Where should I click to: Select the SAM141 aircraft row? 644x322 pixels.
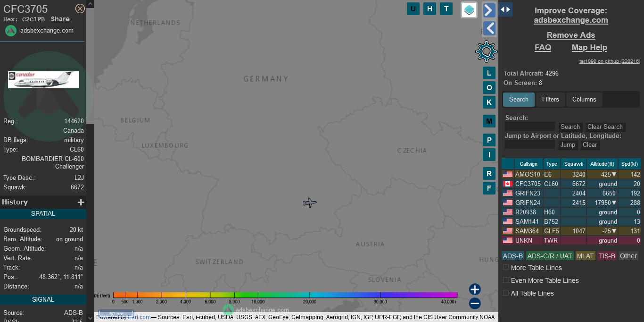(x=571, y=221)
